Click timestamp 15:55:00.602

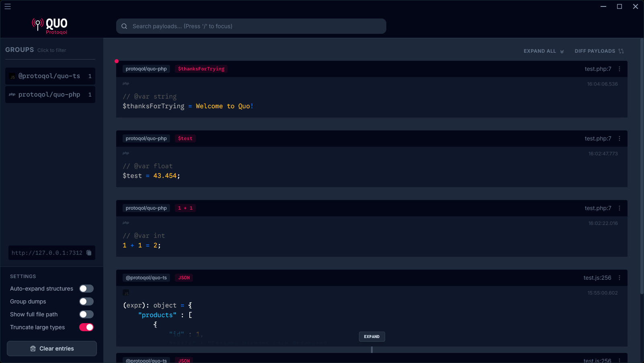(x=603, y=293)
